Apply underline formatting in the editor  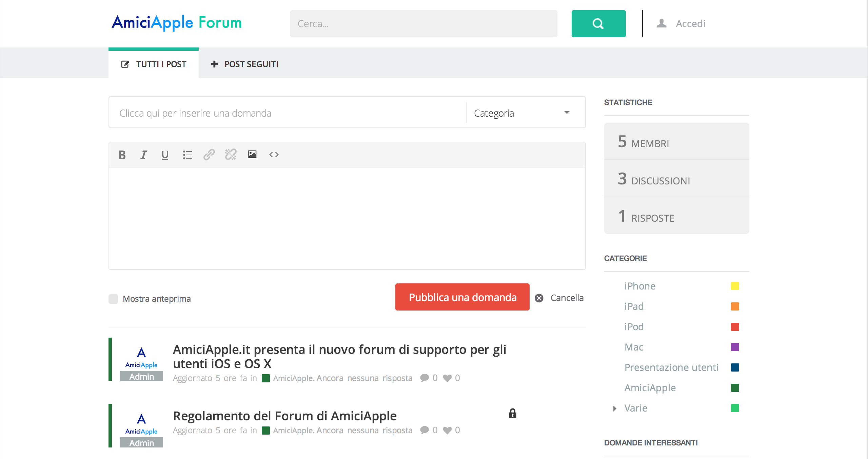(165, 155)
